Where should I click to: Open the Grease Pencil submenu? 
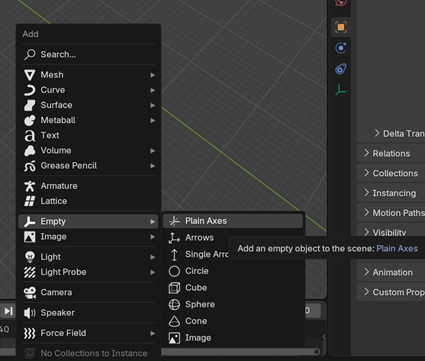88,166
